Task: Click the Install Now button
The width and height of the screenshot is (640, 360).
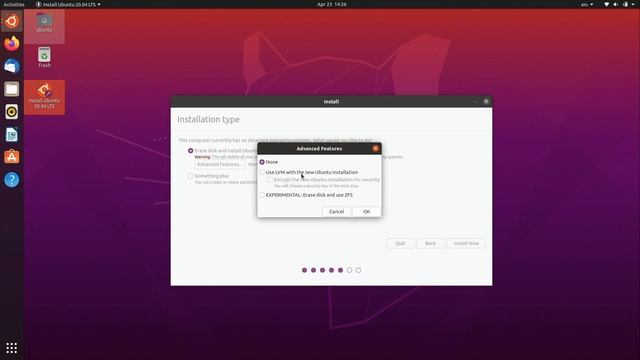Action: 466,243
